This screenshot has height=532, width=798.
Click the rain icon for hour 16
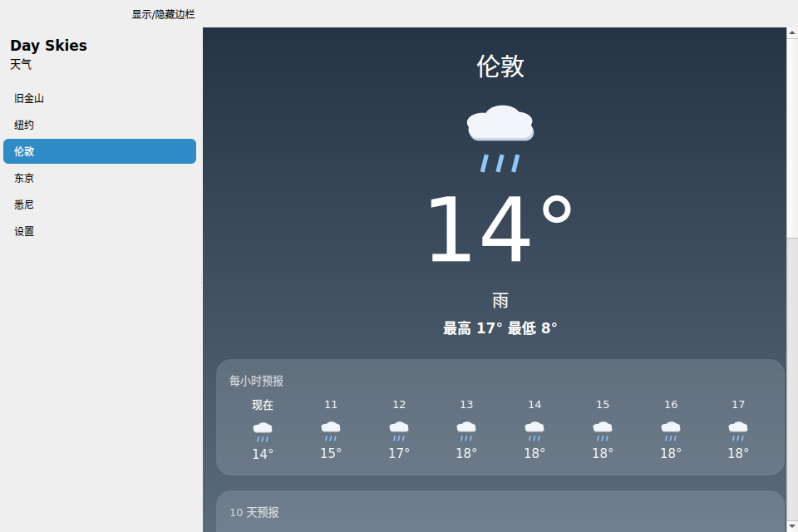tap(671, 431)
